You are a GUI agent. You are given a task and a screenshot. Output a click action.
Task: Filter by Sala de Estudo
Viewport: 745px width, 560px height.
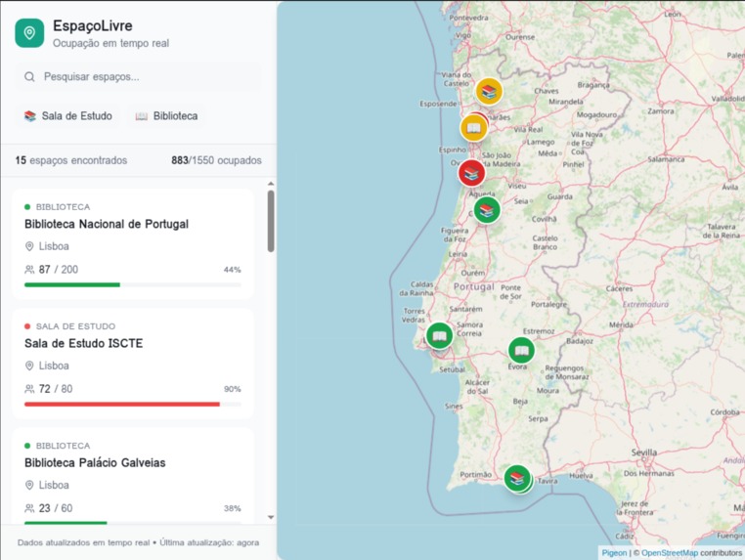pos(67,116)
